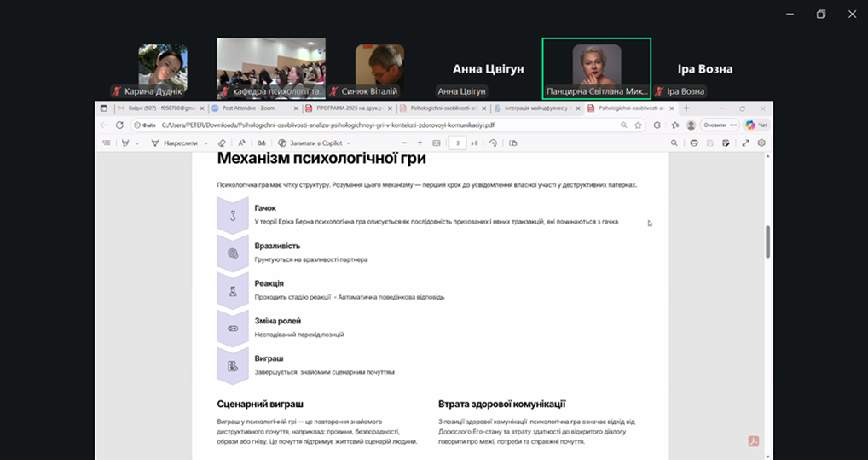Screen dimensions: 868x460
Task: Expand the Накреслити dropdown arrow
Action: 205,143
